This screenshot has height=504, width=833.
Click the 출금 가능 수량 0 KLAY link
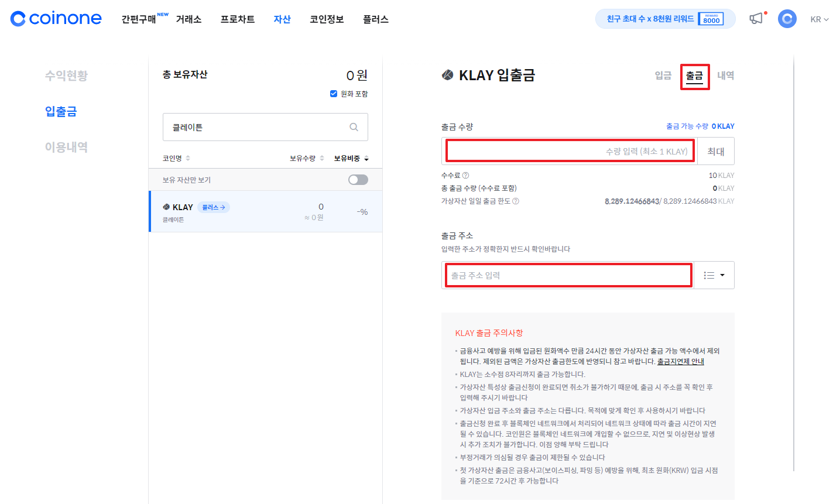700,126
